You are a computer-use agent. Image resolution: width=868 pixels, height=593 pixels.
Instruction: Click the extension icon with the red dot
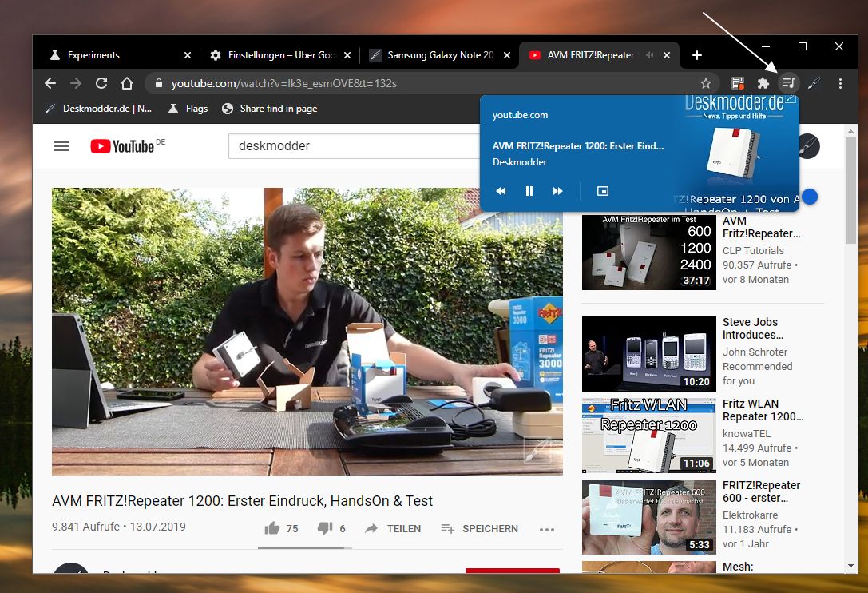[737, 83]
